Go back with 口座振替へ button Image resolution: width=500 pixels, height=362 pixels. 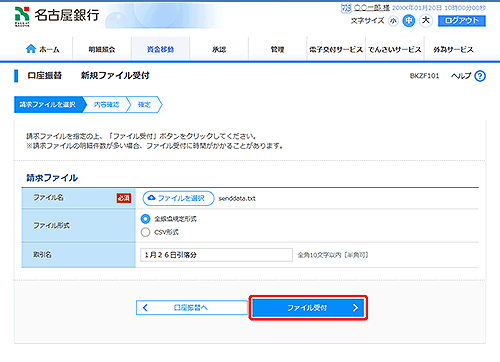pos(192,308)
